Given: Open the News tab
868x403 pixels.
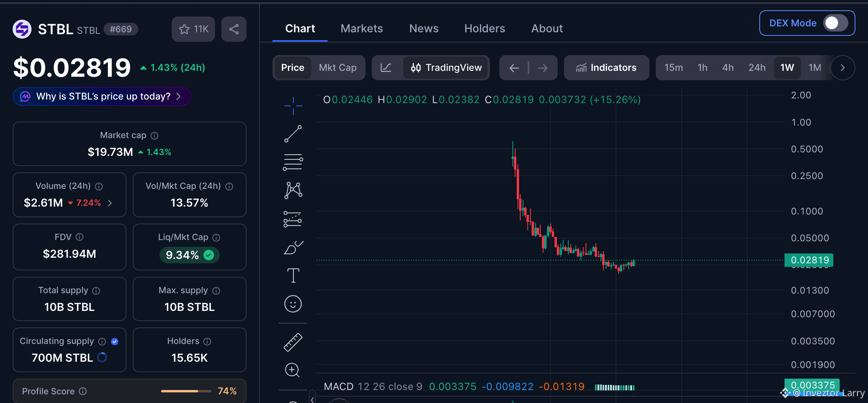Looking at the screenshot, I should pos(424,28).
